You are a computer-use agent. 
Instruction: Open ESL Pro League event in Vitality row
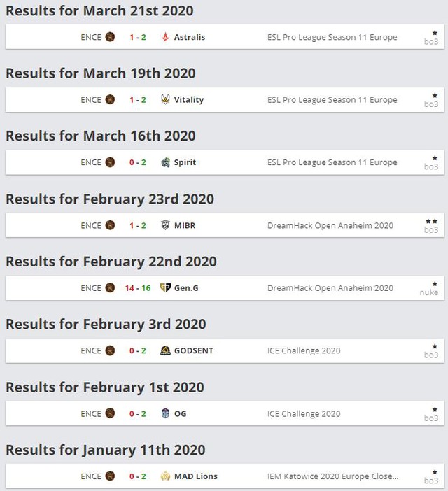(332, 99)
